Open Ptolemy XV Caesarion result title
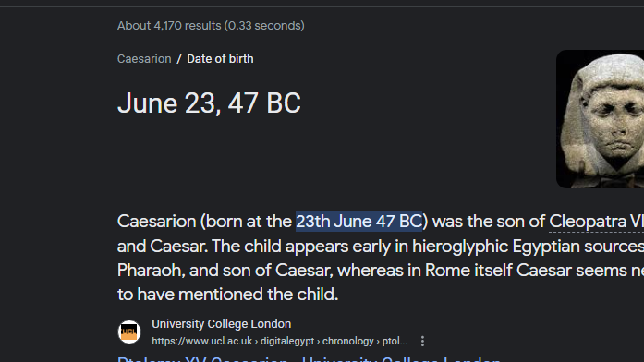Screen dimensions: 644x362 pos(309,358)
